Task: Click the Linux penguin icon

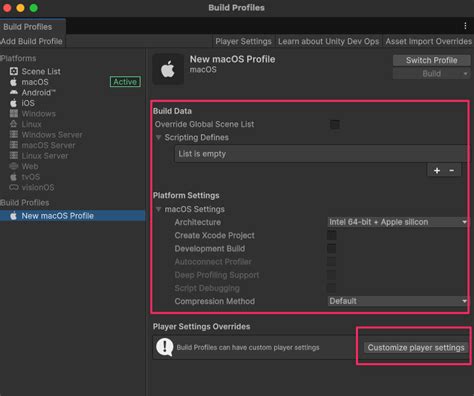Action: (x=14, y=124)
